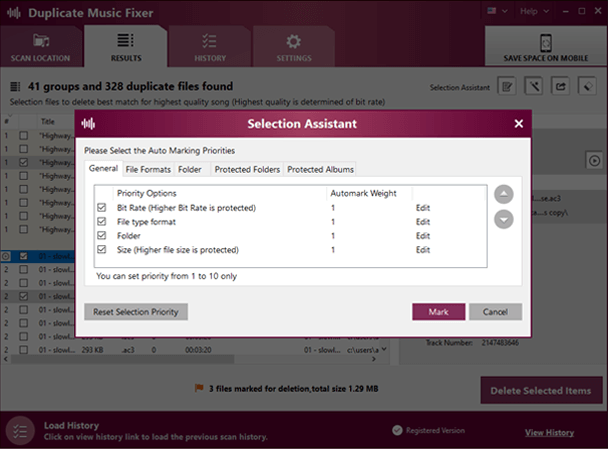This screenshot has height=449, width=608.
Task: Select the General tab in dialog
Action: point(103,168)
